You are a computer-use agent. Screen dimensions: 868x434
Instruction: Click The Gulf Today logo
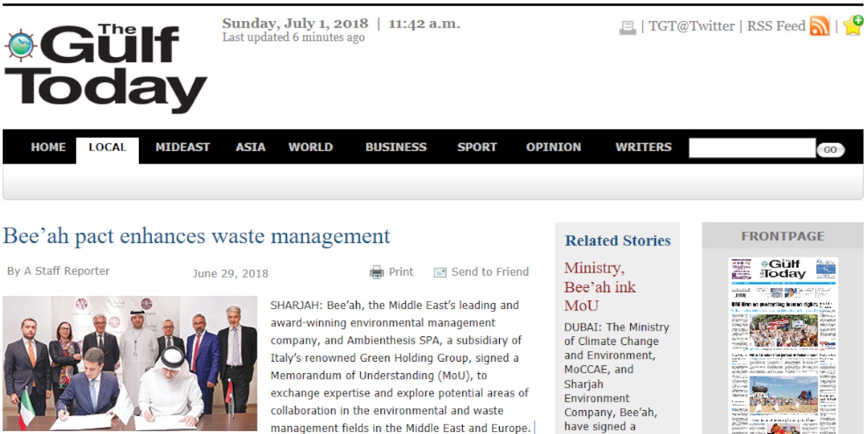106,69
